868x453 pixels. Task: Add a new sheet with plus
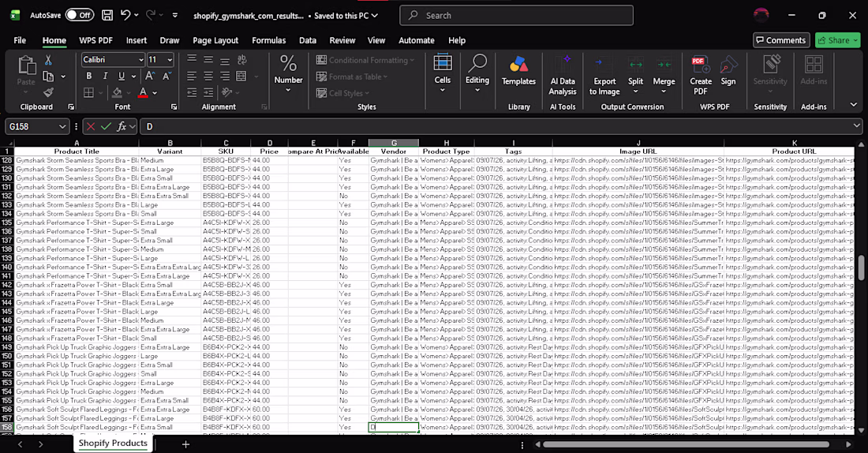click(185, 444)
